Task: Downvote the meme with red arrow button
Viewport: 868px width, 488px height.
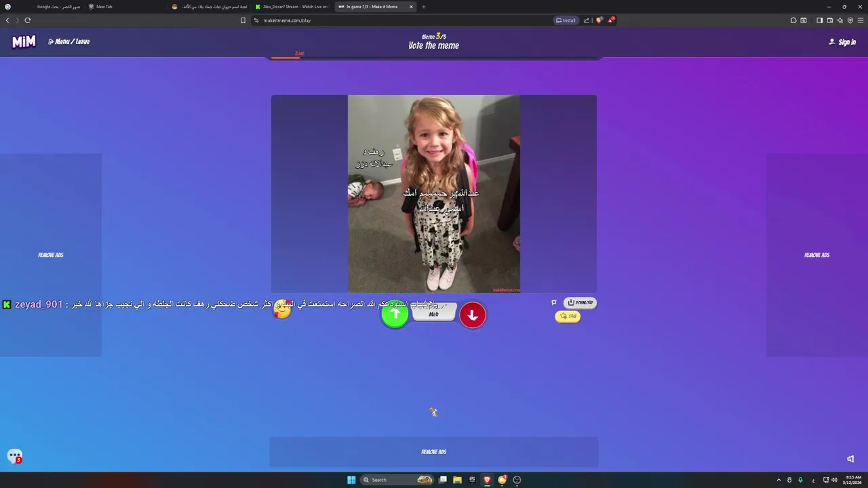Action: click(x=473, y=315)
